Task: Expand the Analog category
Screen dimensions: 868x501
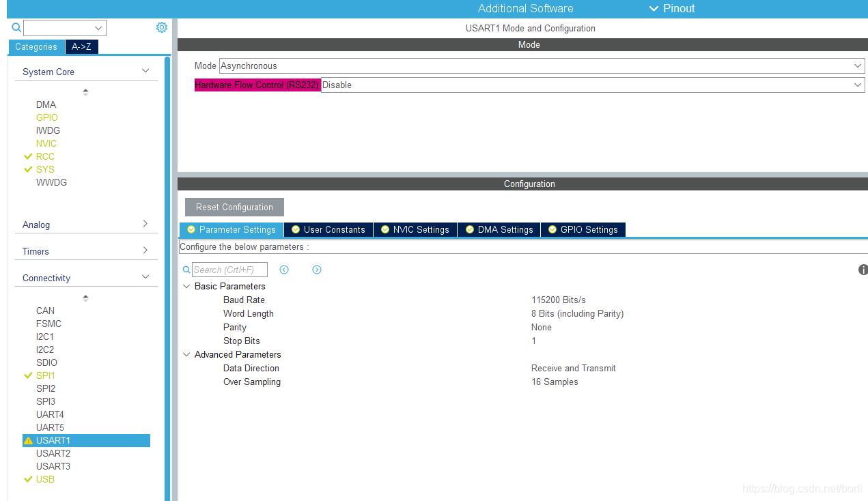Action: tap(145, 224)
